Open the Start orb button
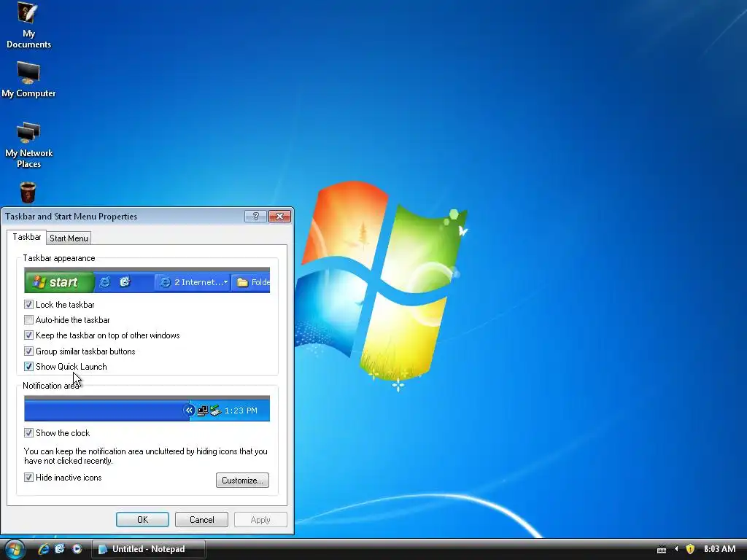 [14, 549]
